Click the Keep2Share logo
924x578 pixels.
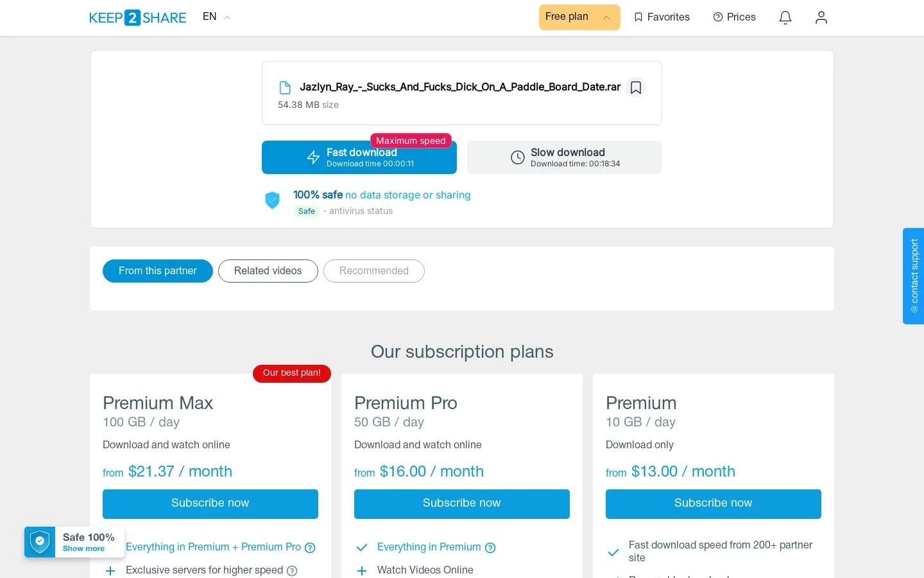(138, 17)
